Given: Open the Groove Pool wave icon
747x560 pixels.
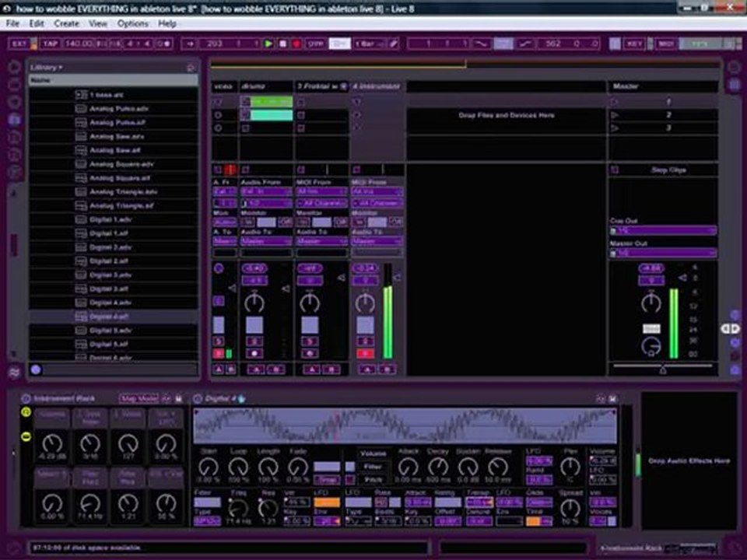Looking at the screenshot, I should click(x=14, y=373).
